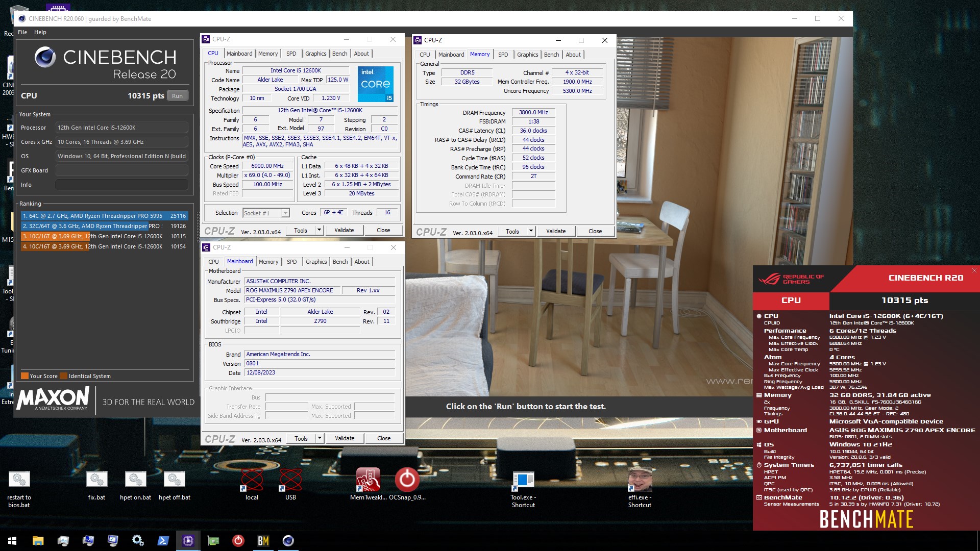Select the 19126 score ranking row

tap(104, 226)
